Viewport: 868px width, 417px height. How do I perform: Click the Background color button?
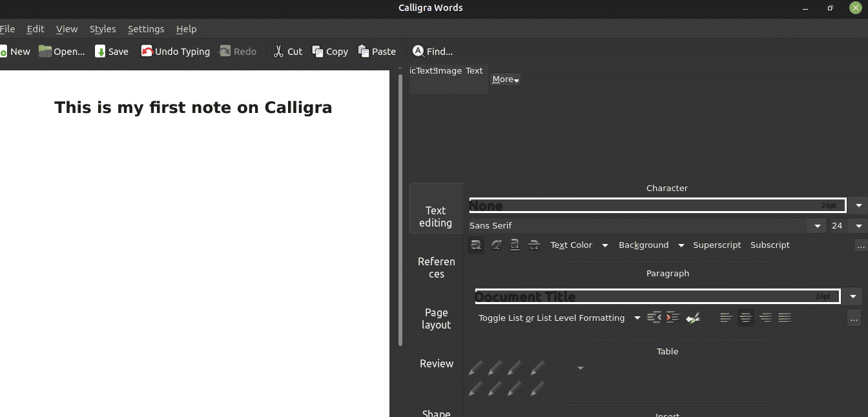(x=643, y=245)
